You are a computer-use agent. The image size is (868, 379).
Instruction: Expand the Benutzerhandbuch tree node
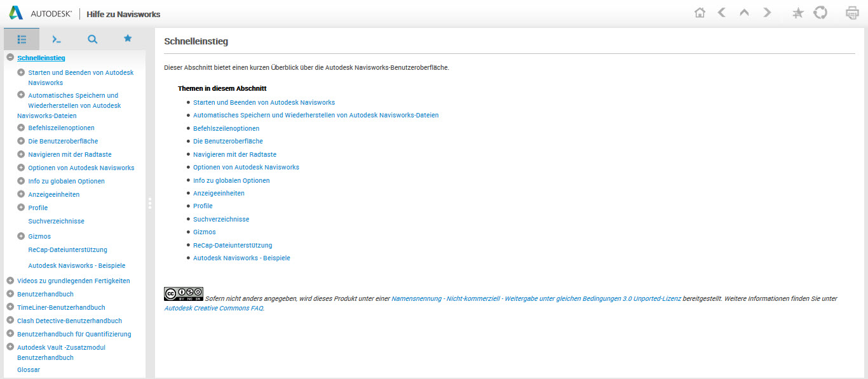click(x=10, y=294)
